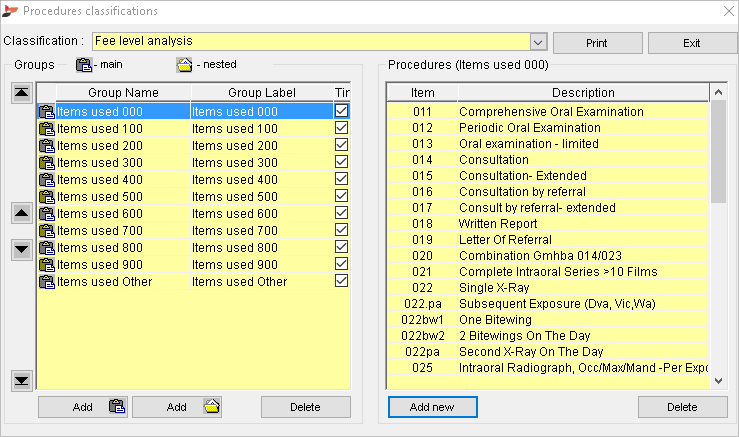
Task: Toggle checkbox for Items used 600
Action: (x=342, y=213)
